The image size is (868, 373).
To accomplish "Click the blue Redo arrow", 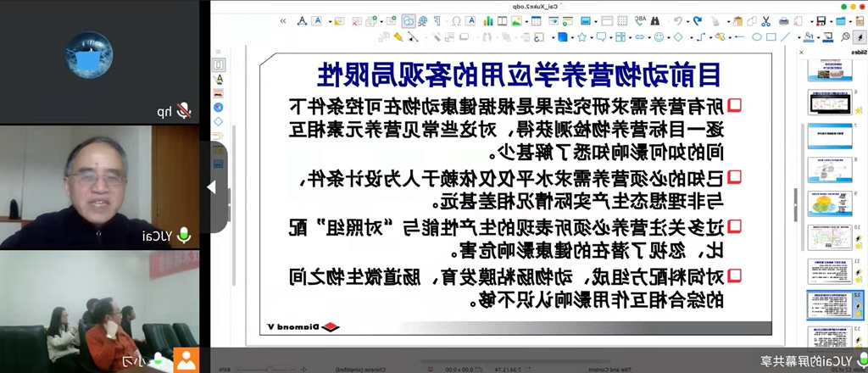I will [698, 21].
